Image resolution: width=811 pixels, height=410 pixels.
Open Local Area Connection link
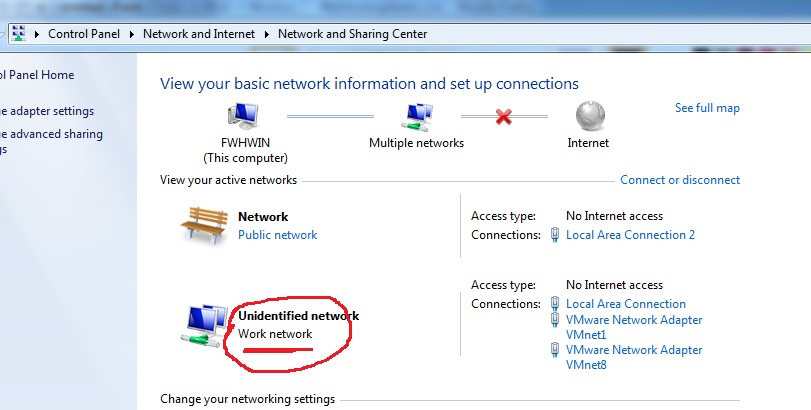626,304
